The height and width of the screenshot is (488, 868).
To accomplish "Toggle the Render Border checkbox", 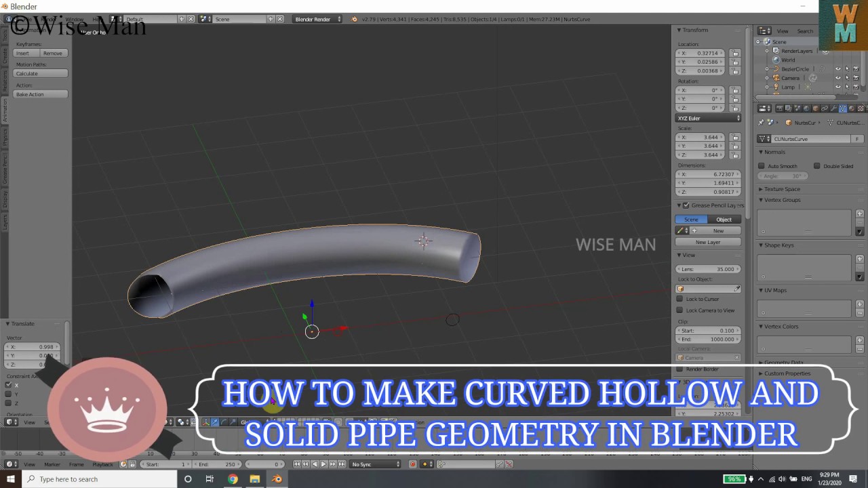I will 680,369.
